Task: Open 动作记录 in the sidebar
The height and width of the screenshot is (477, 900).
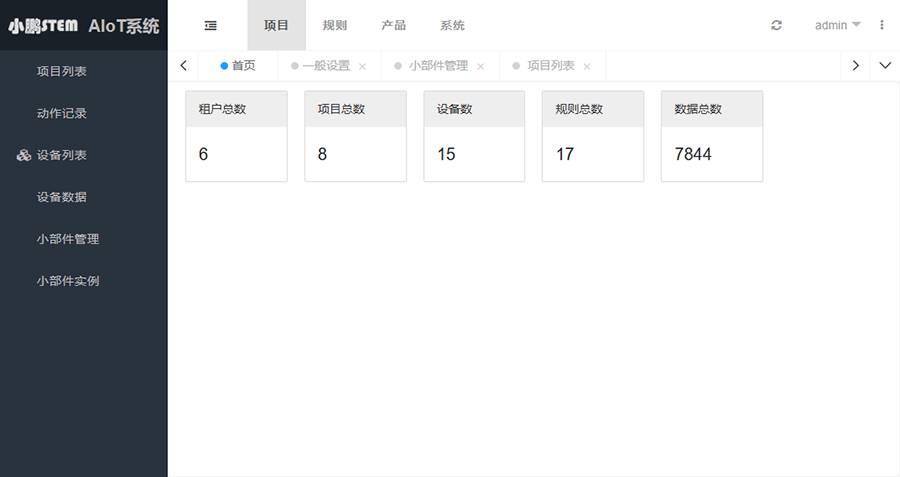Action: point(62,114)
